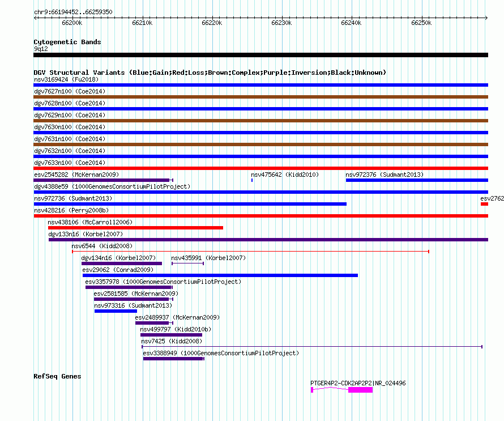Select the purple esv3388949 bar

(x=174, y=359)
